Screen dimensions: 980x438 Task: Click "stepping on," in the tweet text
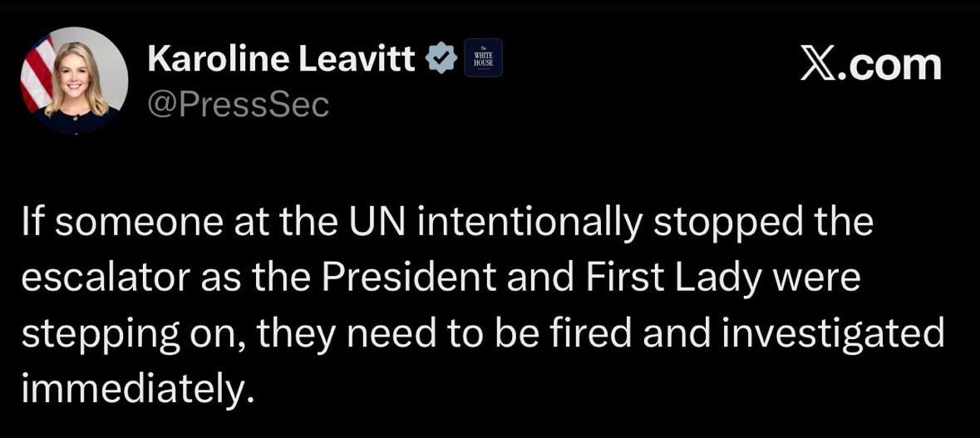132,333
